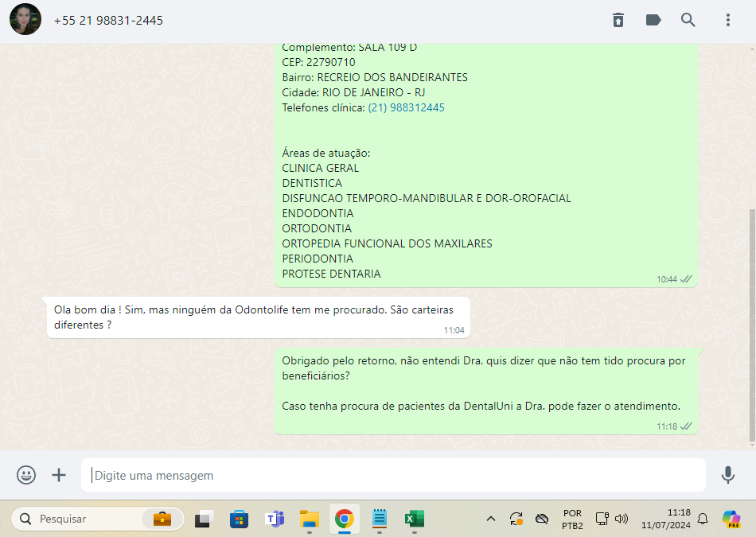Open the three-dot chat menu
756x537 pixels.
(x=728, y=20)
